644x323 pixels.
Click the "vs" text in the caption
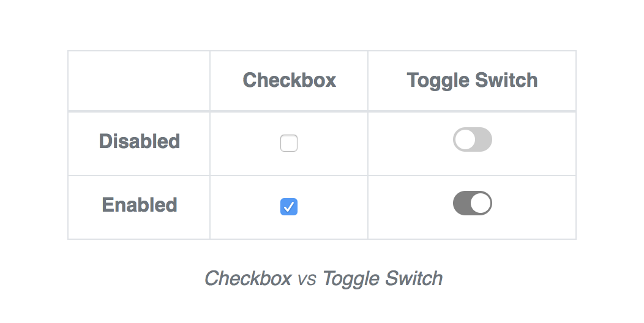307,279
